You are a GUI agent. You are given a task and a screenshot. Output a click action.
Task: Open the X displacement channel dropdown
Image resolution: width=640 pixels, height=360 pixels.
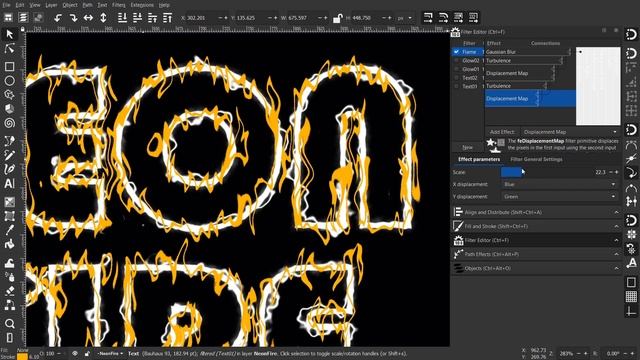559,184
